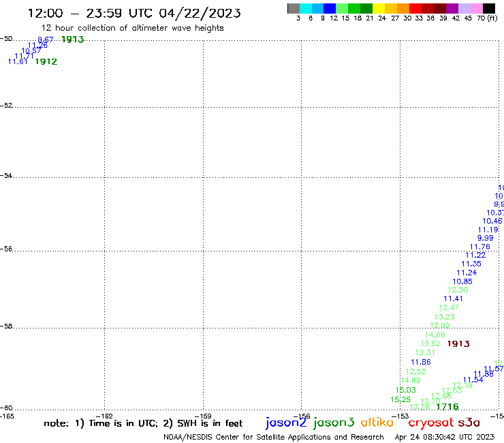Select the cryosat satellite label
The image size is (504, 443).
tap(430, 423)
